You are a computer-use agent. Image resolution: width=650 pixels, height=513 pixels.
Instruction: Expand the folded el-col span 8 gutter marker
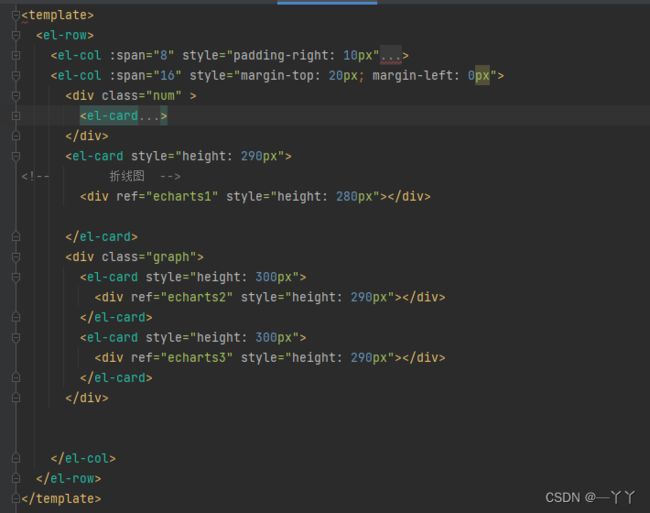point(16,56)
